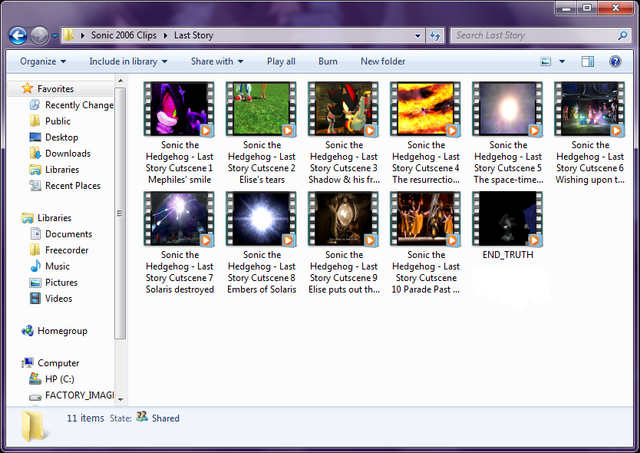Open the view options dropdown arrow
The height and width of the screenshot is (453, 640).
pos(562,62)
